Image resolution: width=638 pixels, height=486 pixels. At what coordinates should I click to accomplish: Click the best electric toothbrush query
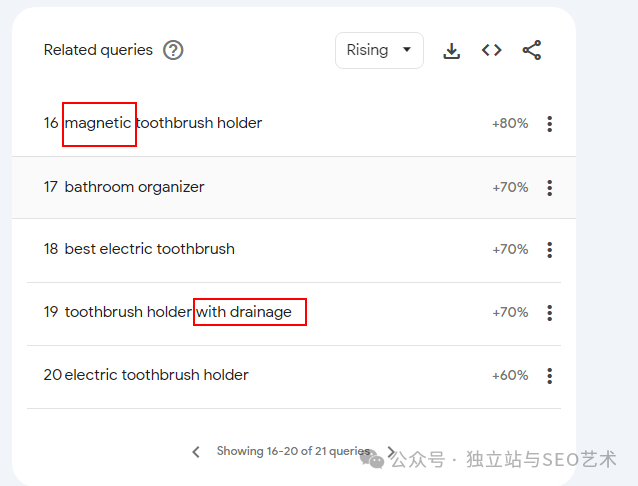click(x=149, y=249)
